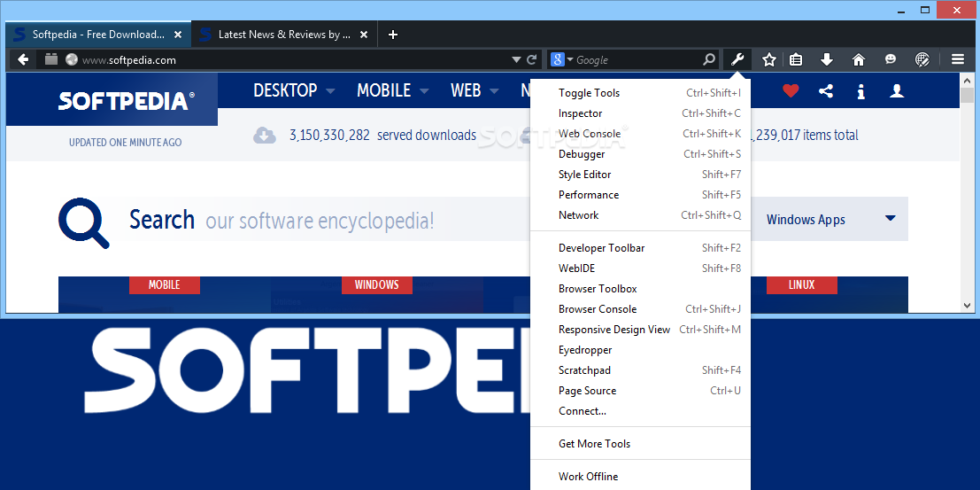Open Scratchpad from the menu
The image size is (980, 490).
pyautogui.click(x=640, y=369)
